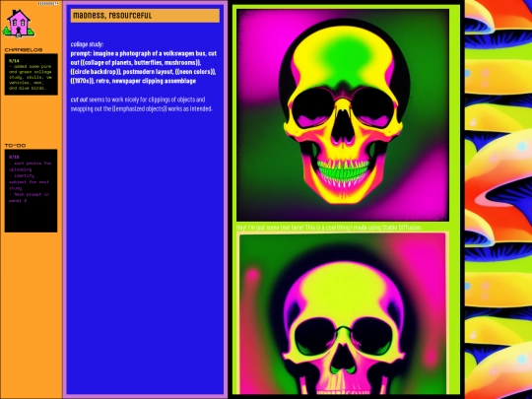Click the note starting with "cut out seems to work"
532x399 pixels.
(x=142, y=104)
